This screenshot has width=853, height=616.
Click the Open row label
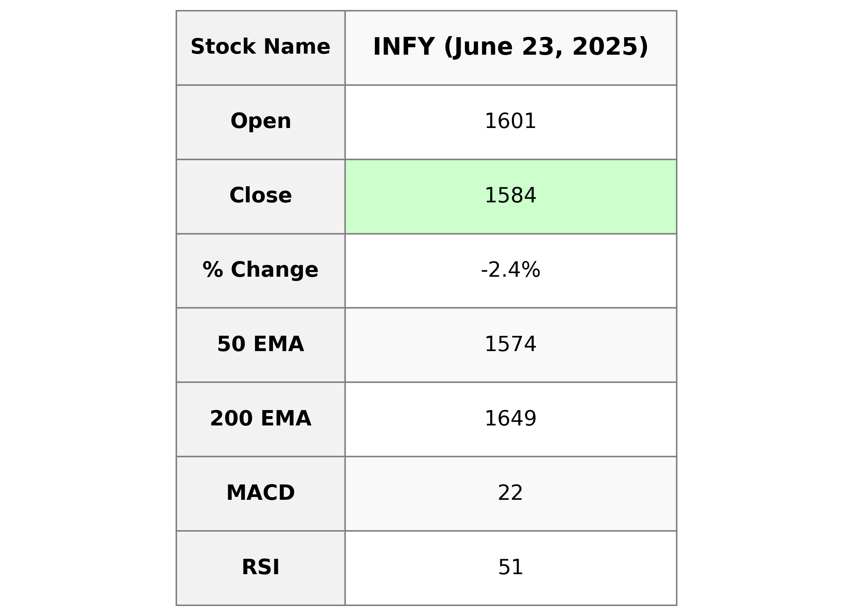pyautogui.click(x=261, y=122)
